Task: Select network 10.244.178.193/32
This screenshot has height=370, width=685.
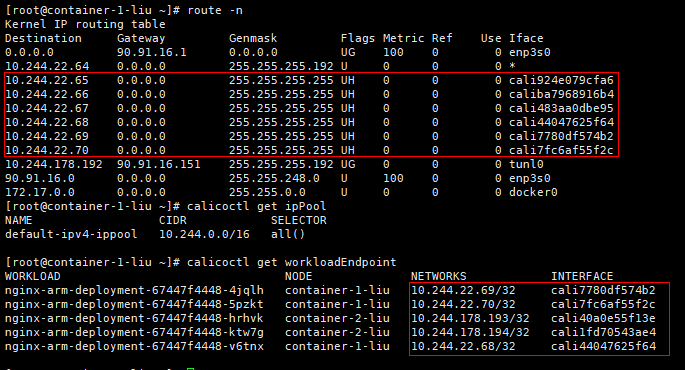Action: [470, 318]
